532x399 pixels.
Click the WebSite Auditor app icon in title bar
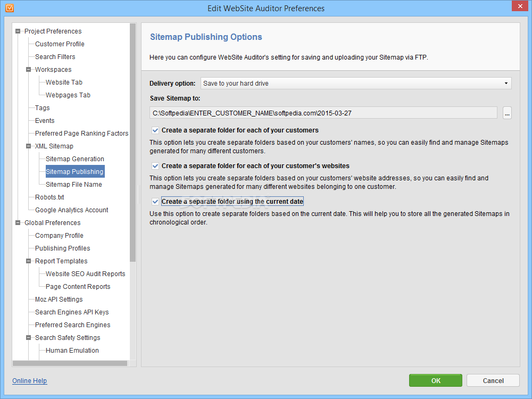(10, 8)
